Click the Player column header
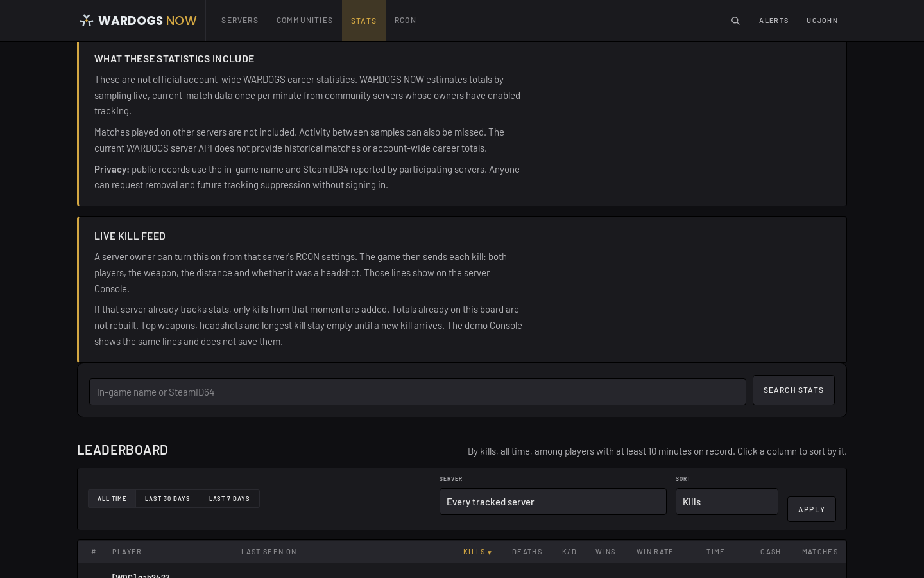 (x=127, y=552)
